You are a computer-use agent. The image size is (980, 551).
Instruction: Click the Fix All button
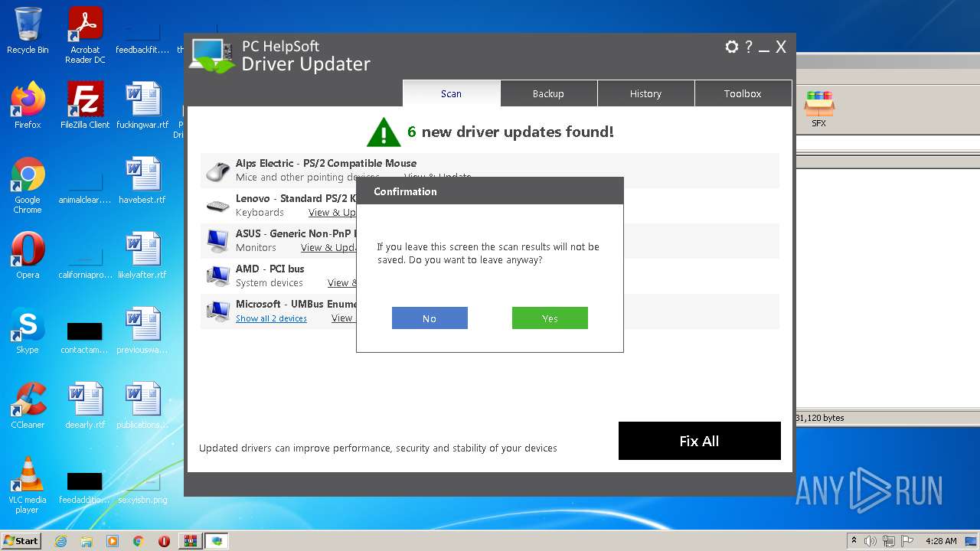pyautogui.click(x=700, y=441)
